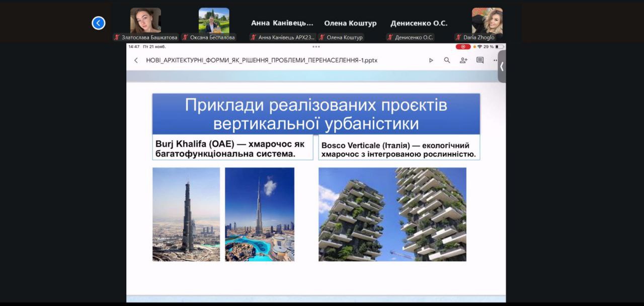
Task: Click the Денисенко О.С. participant tile
Action: pyautogui.click(x=419, y=23)
